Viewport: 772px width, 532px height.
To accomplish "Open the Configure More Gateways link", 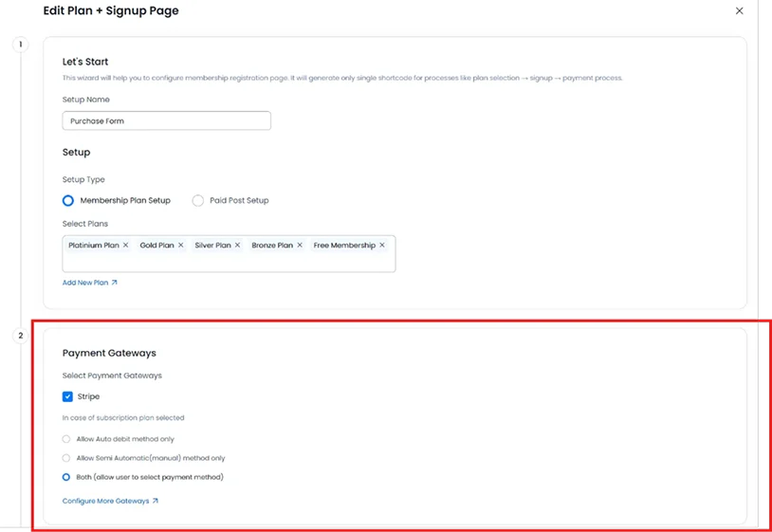I will click(x=110, y=501).
